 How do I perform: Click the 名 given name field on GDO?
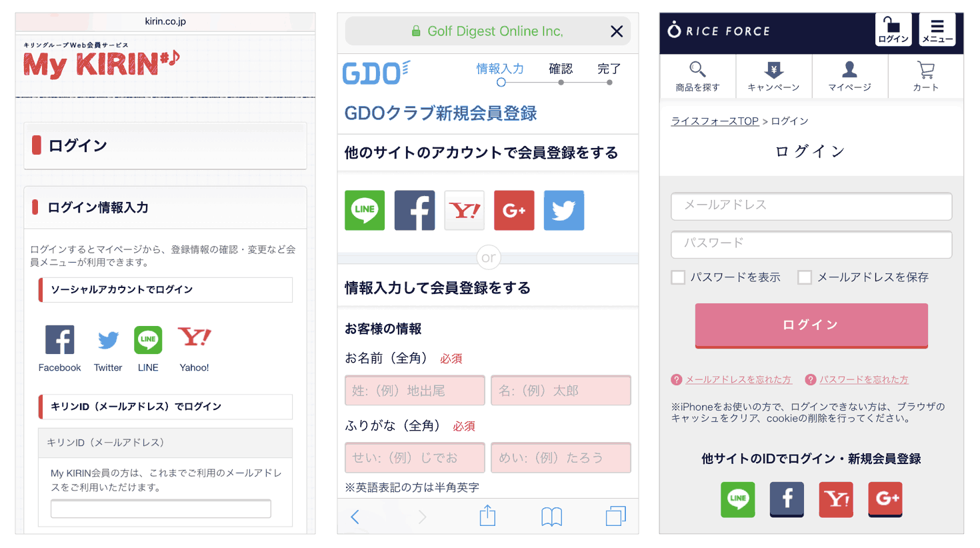coord(561,391)
